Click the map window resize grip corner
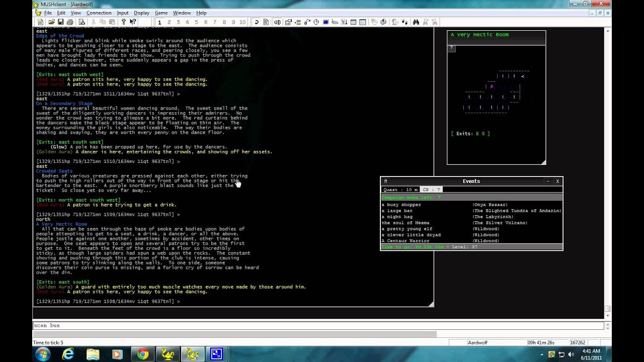The width and height of the screenshot is (644, 362). point(543,162)
